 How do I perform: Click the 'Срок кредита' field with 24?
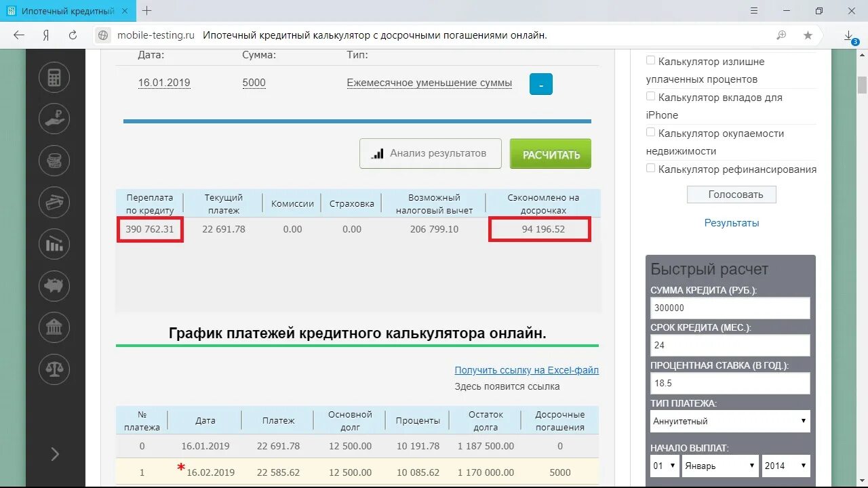pos(730,345)
